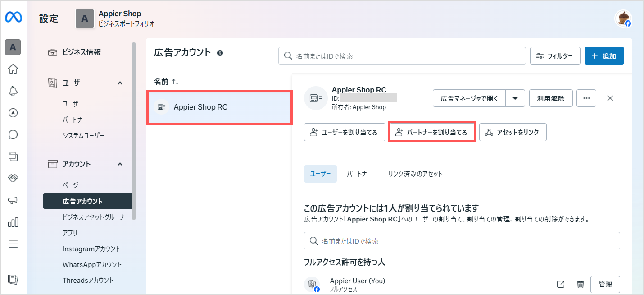
Task: Click アセットをリンク button
Action: point(512,133)
